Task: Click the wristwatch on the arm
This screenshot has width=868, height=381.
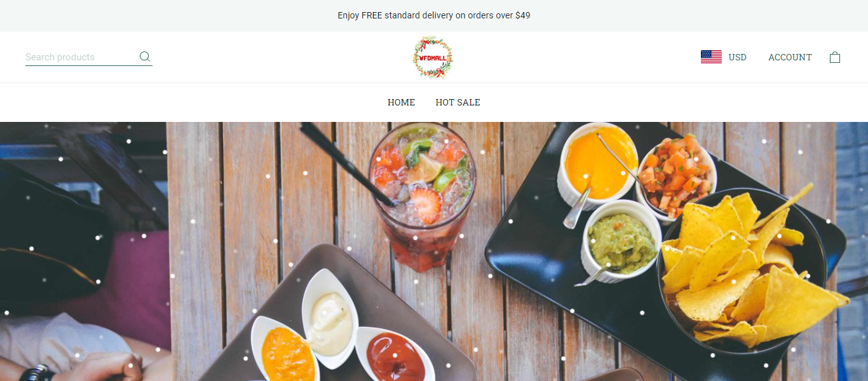Action: click(37, 373)
